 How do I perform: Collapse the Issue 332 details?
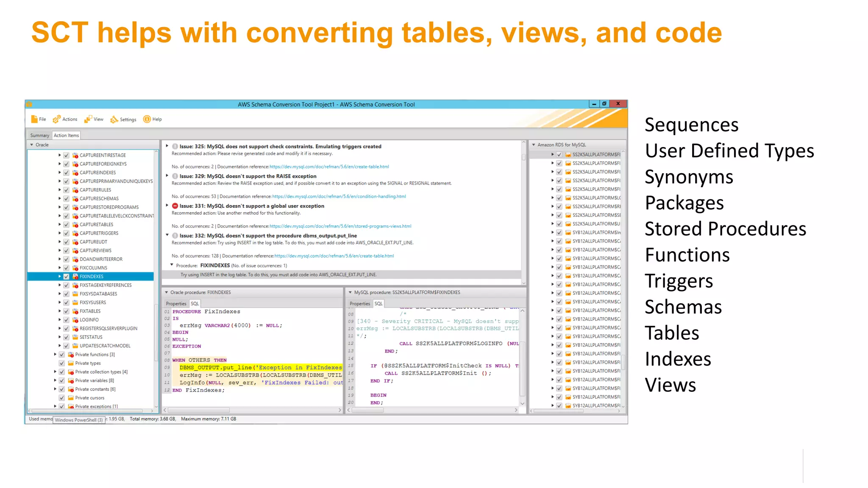click(x=167, y=235)
